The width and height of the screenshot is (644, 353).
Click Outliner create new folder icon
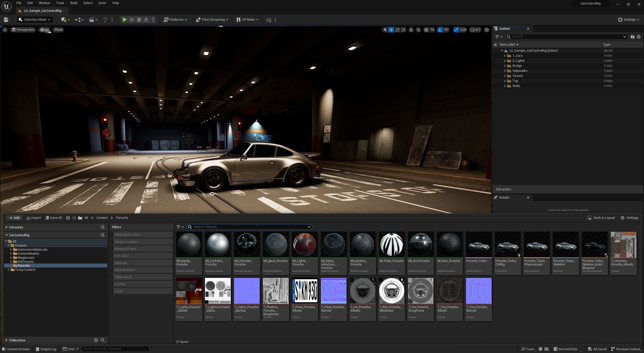(x=632, y=37)
